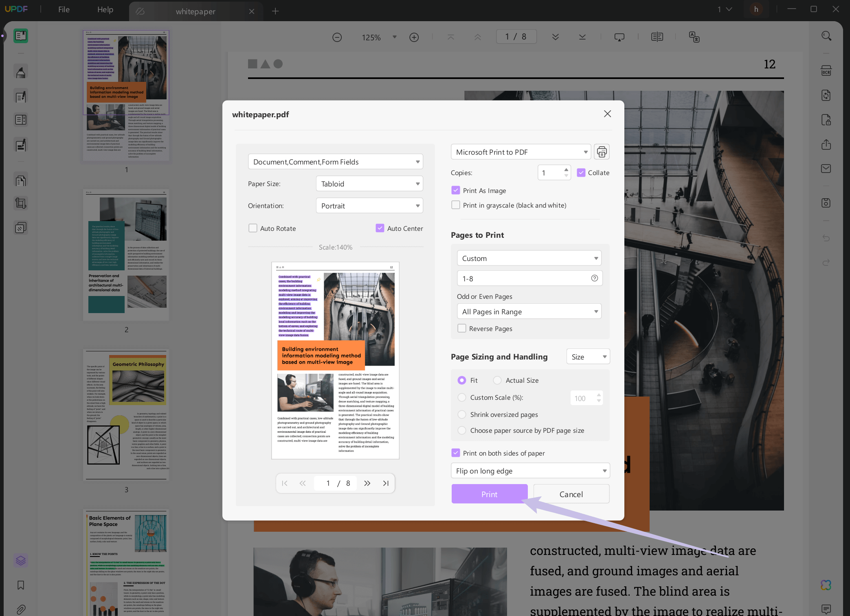
Task: Go to last preview page arrow
Action: point(386,483)
